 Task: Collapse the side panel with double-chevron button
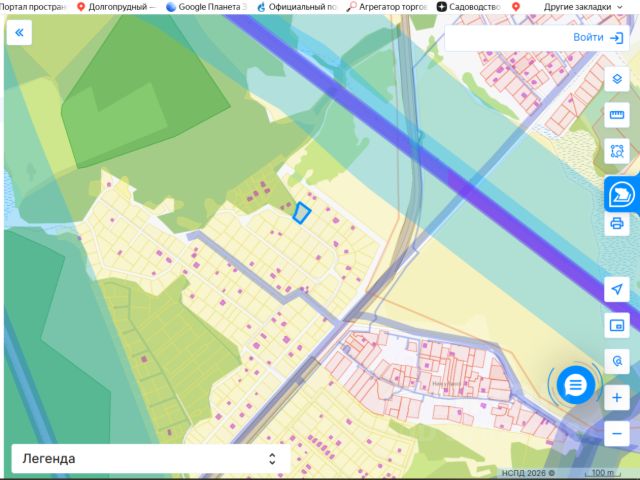click(x=19, y=33)
